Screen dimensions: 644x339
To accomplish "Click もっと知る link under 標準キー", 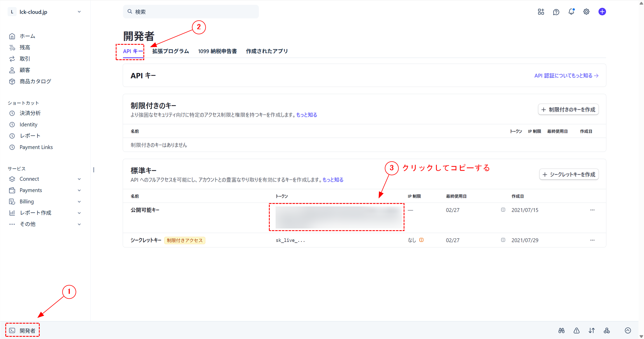I will click(x=333, y=180).
